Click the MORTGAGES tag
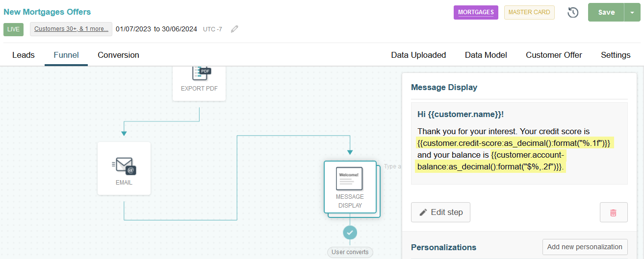The width and height of the screenshot is (644, 259). [476, 12]
